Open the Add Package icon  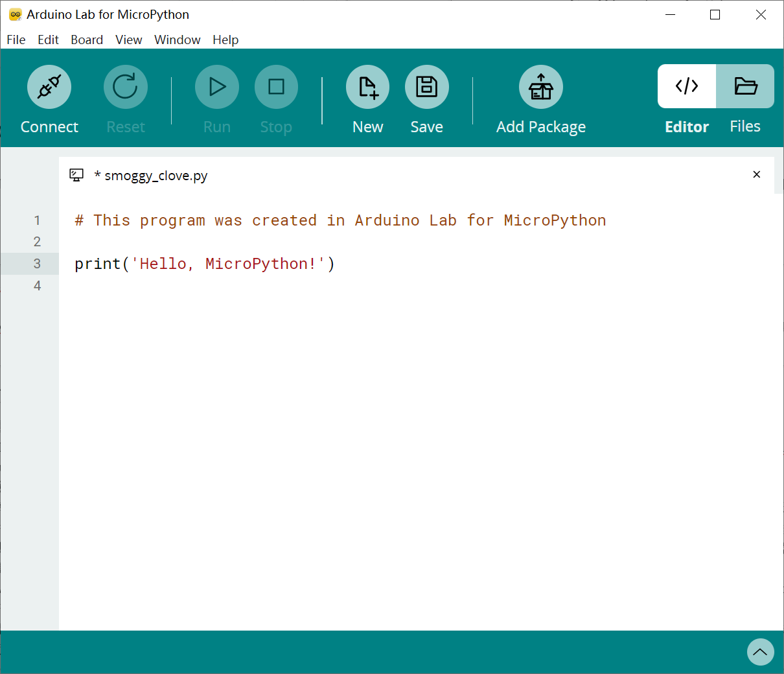click(541, 87)
